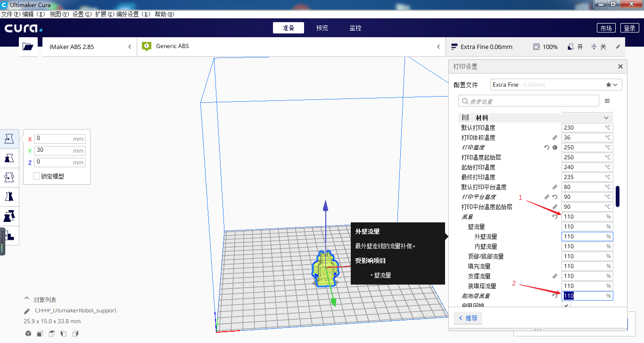The image size is (644, 343).
Task: Open the 市场 marketplace button
Action: 606,28
